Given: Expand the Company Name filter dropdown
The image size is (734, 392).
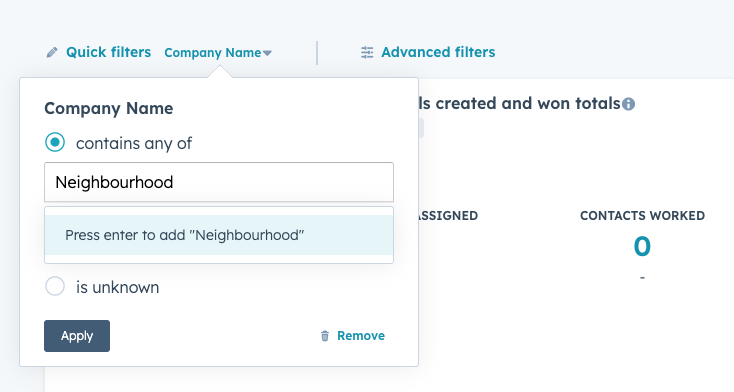Looking at the screenshot, I should coord(218,52).
